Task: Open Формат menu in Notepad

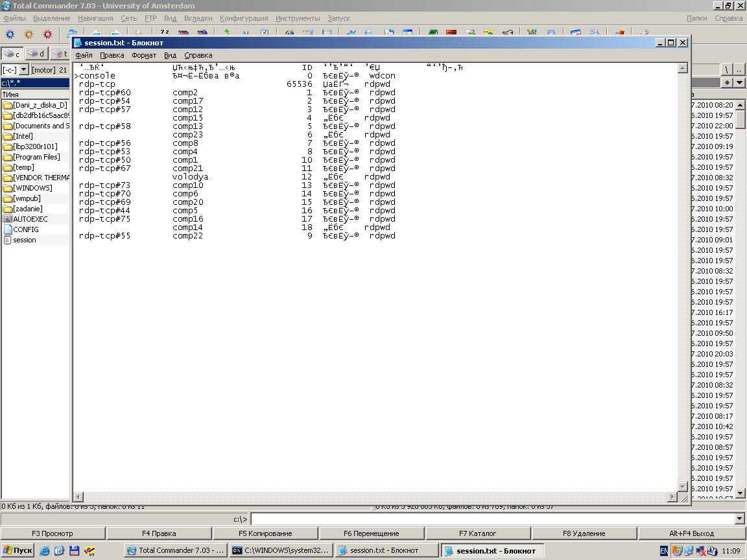Action: coord(144,55)
